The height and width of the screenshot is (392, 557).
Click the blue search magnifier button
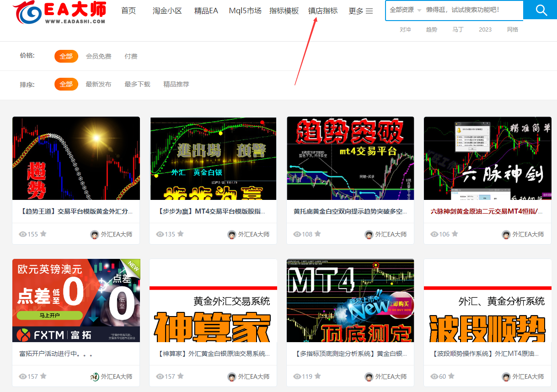coord(541,10)
